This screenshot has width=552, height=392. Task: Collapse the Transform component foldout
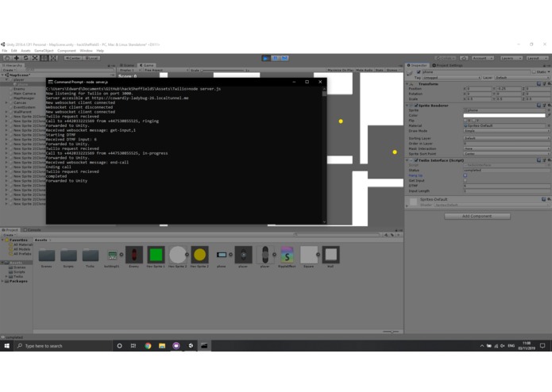(x=407, y=84)
